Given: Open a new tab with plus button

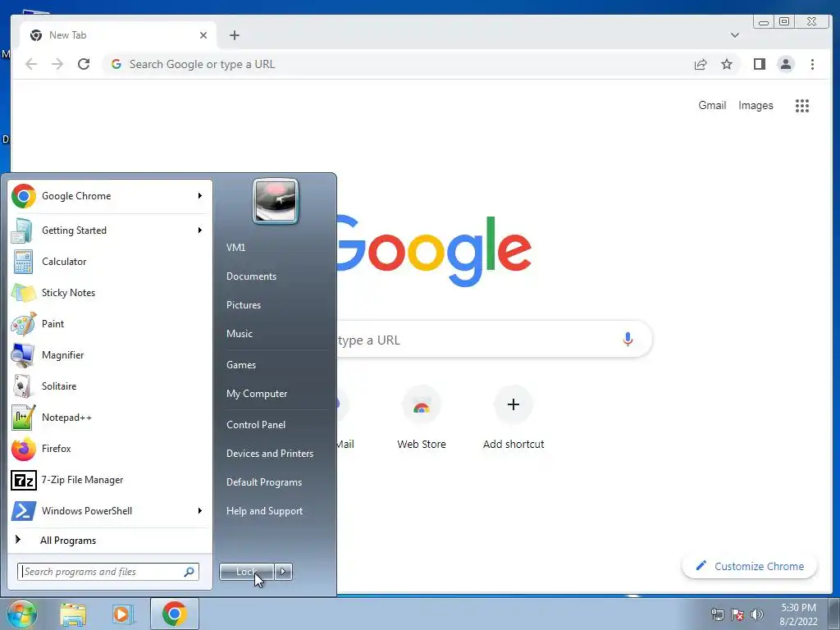Looking at the screenshot, I should point(234,35).
